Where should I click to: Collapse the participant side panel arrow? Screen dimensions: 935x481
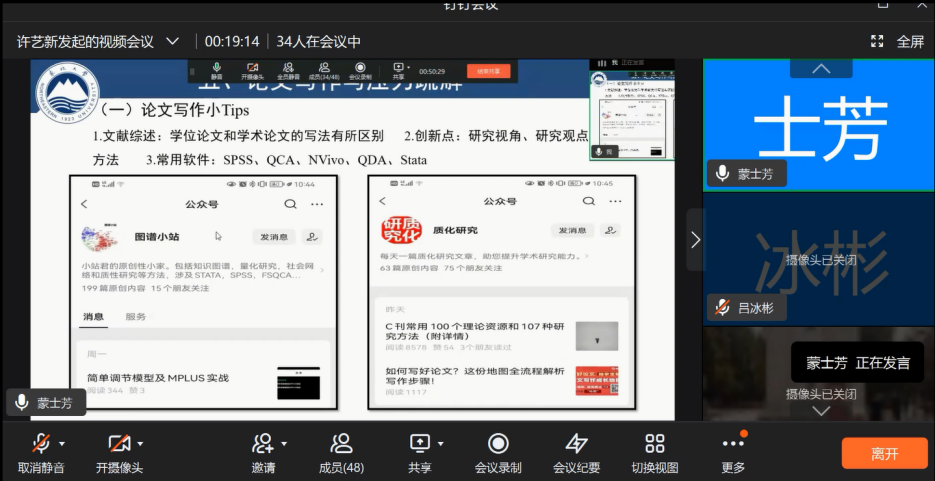[695, 239]
